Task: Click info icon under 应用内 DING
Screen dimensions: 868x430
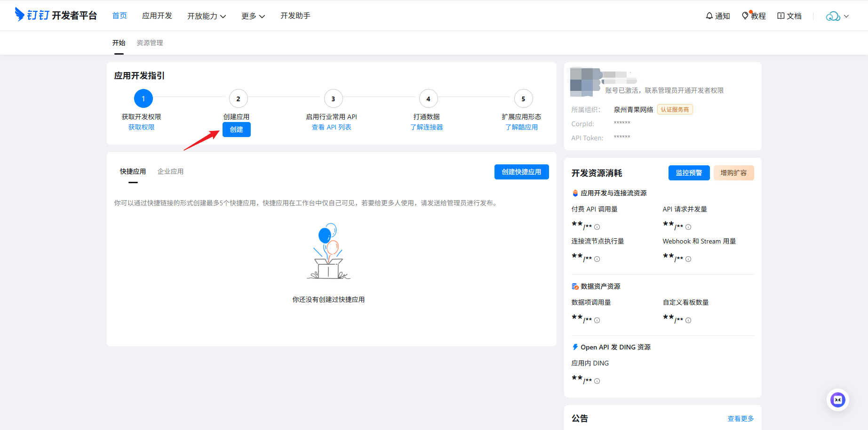Action: point(597,381)
